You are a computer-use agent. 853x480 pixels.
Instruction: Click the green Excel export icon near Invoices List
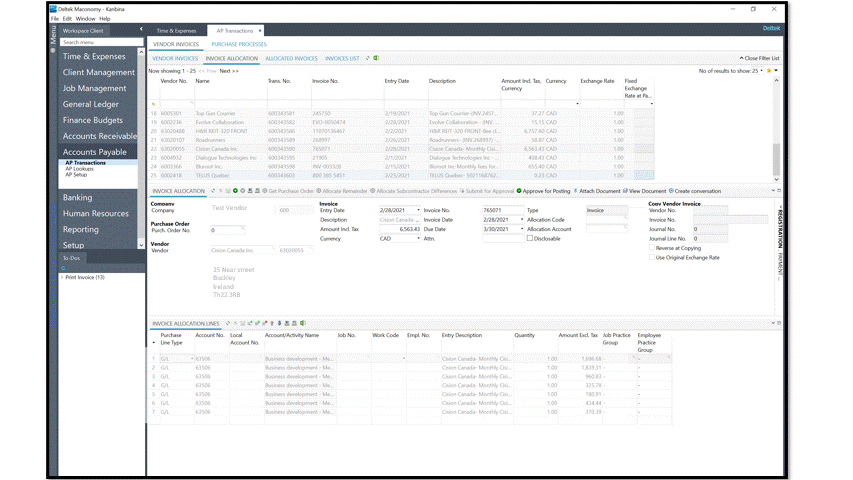376,58
